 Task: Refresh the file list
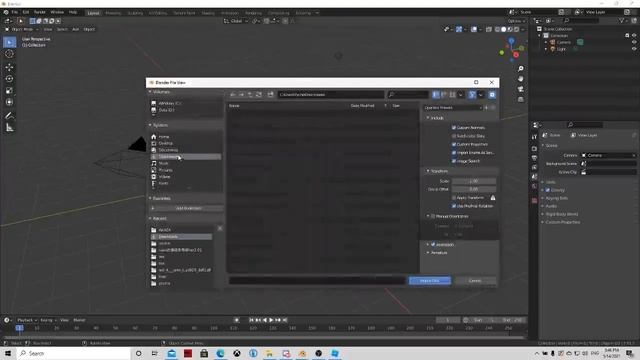click(258, 95)
